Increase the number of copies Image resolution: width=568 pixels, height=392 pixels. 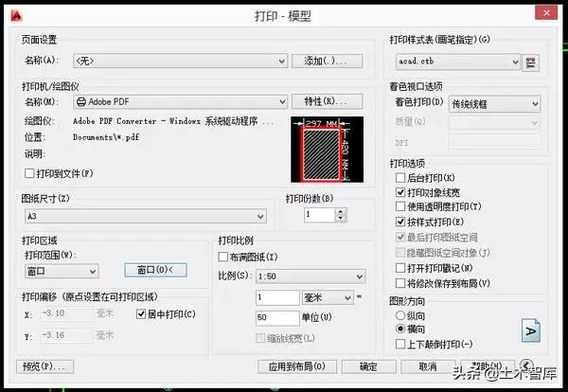(341, 211)
